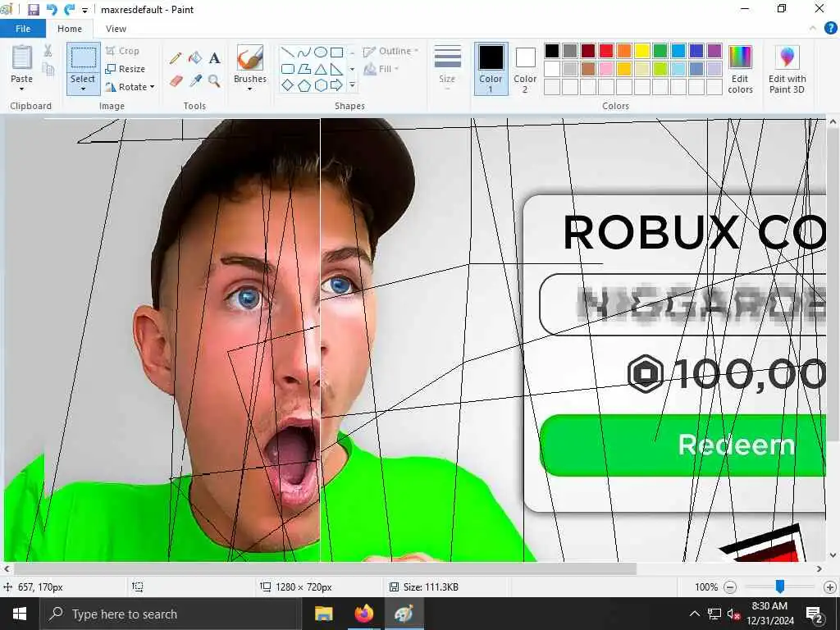The width and height of the screenshot is (840, 630).
Task: Click the Brushes tool button
Action: (250, 58)
